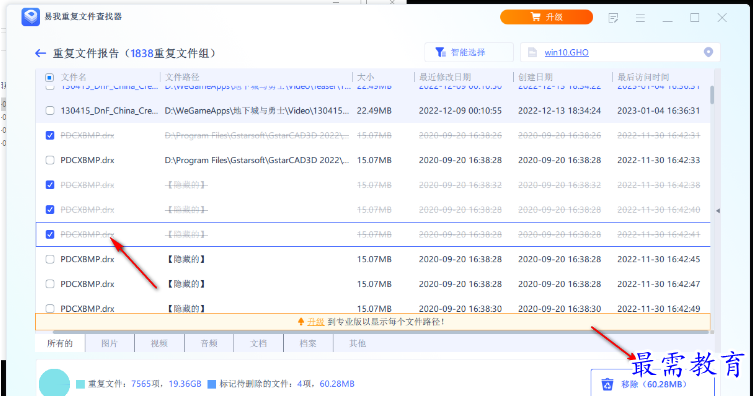The width and height of the screenshot is (753, 396).
Task: Uncheck PDCXBMP.drx row accessed 16:42:38
Action: pos(49,185)
